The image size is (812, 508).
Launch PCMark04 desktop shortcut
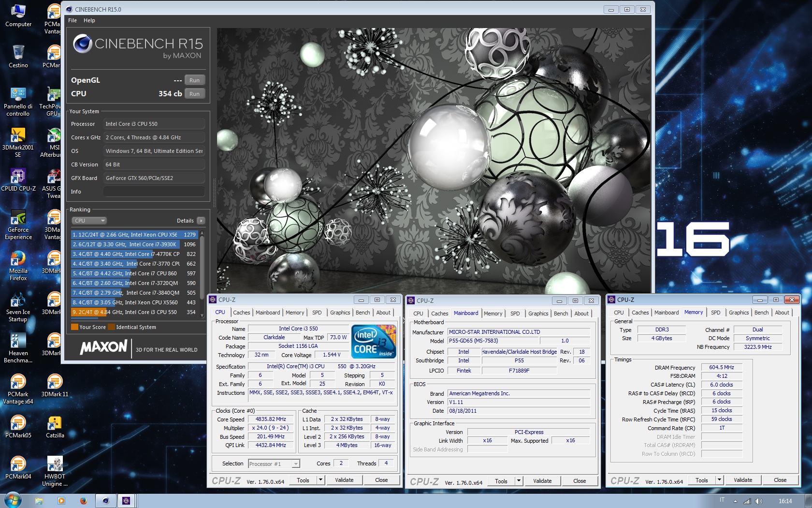click(x=18, y=468)
